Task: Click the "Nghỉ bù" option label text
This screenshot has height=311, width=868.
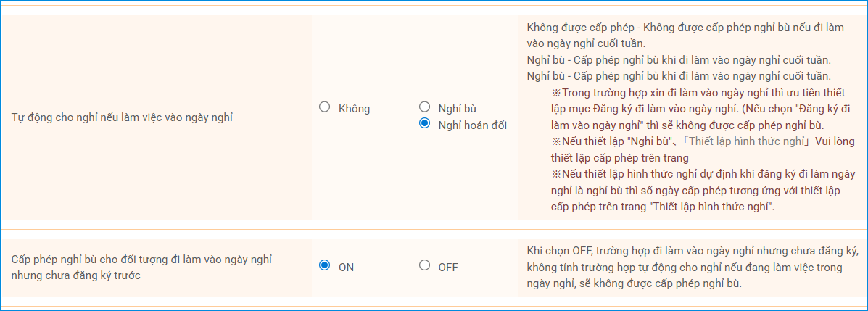Action: click(x=457, y=109)
